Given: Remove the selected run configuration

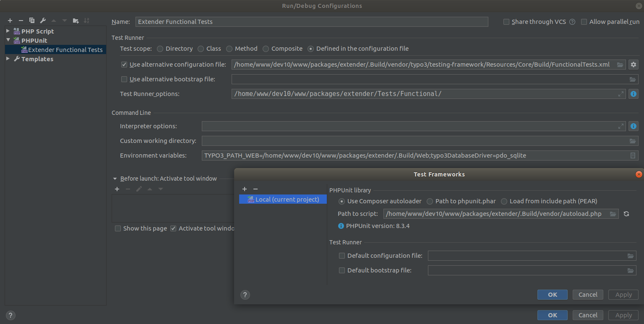Looking at the screenshot, I should pos(21,20).
